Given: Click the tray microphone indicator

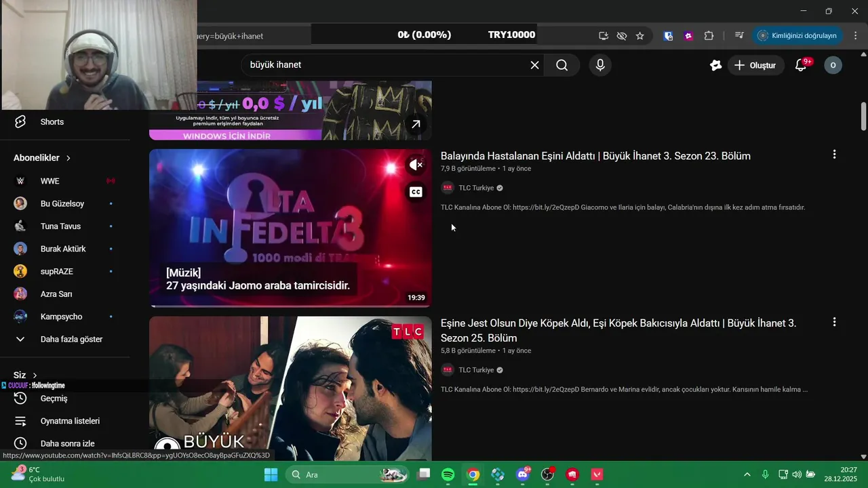Looking at the screenshot, I should pyautogui.click(x=765, y=474).
